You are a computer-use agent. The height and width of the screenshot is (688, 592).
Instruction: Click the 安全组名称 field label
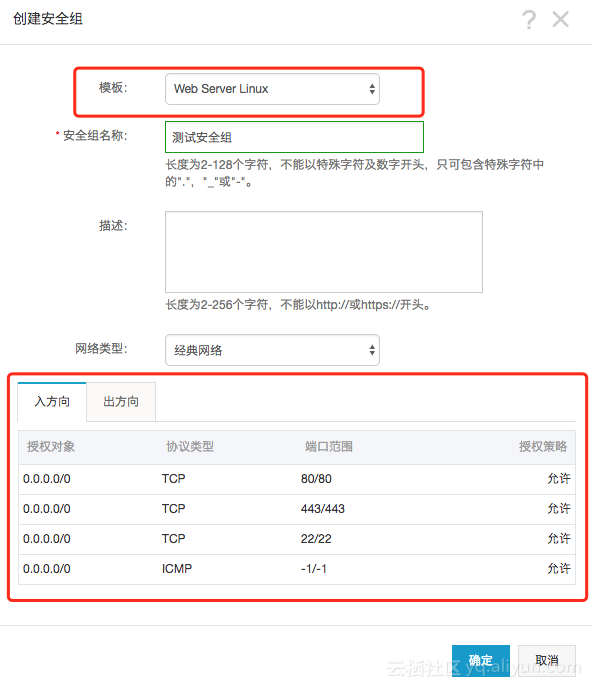click(x=95, y=136)
